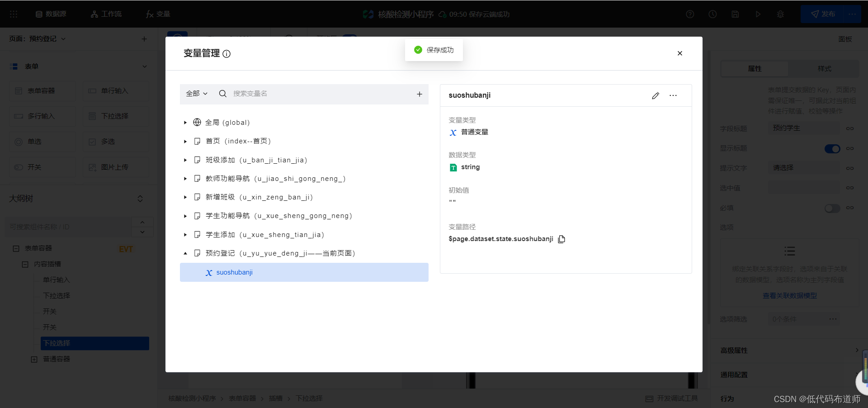This screenshot has height=408, width=868.
Task: Click the add variable plus icon
Action: point(420,94)
